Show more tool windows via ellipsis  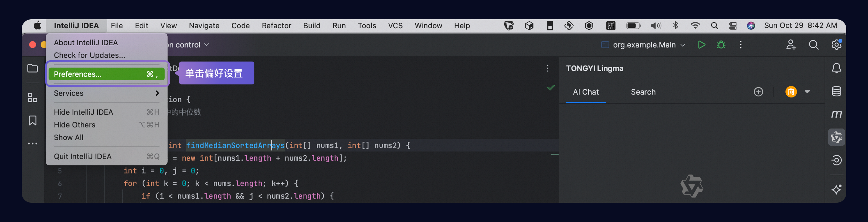click(32, 143)
